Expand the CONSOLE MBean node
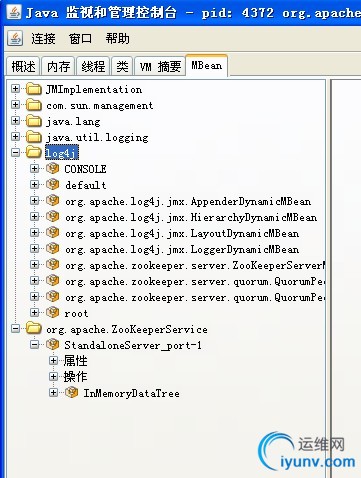361x478 pixels. (34, 169)
